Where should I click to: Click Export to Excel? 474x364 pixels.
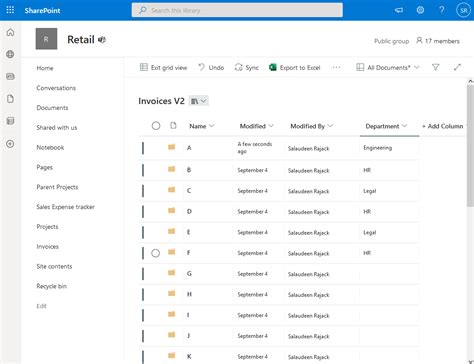tap(295, 68)
